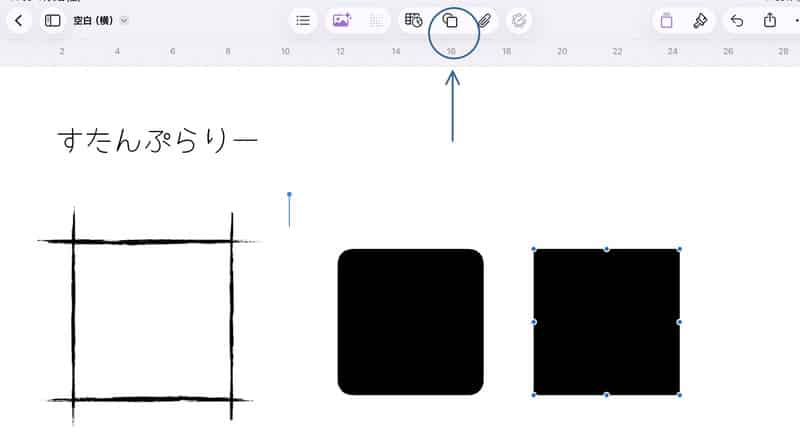Image resolution: width=800 pixels, height=437 pixels.
Task: Insert a table using the grid icon
Action: pos(376,21)
